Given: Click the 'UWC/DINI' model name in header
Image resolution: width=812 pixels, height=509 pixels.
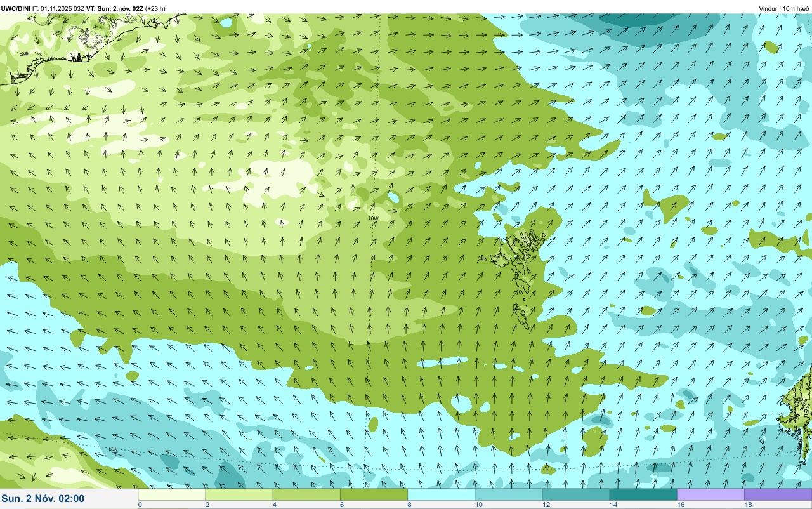Looking at the screenshot, I should tap(16, 8).
